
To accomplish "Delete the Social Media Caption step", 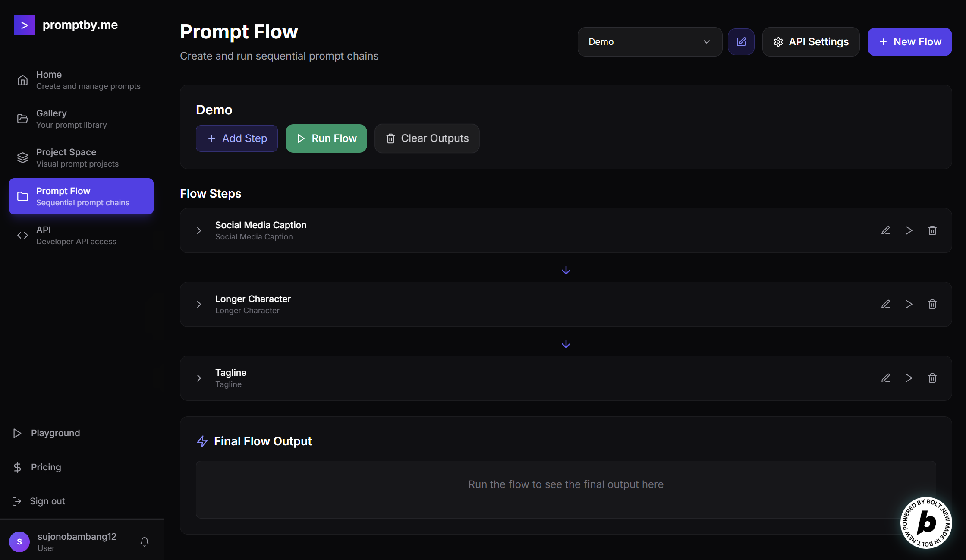I will tap(932, 230).
